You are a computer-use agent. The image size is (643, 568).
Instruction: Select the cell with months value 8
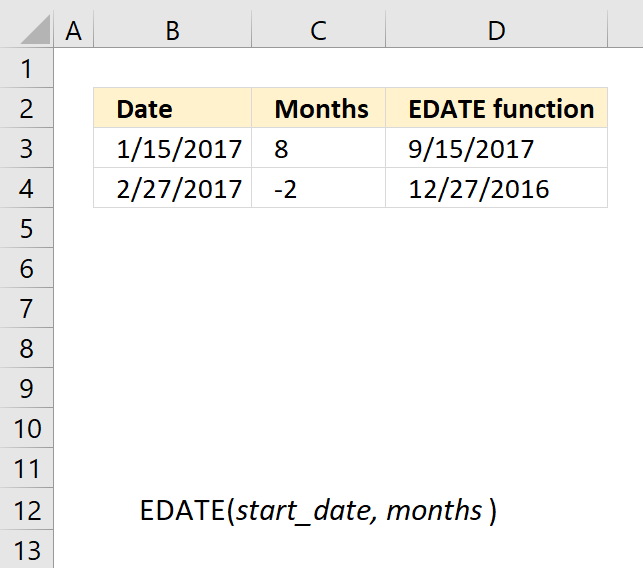(x=319, y=148)
